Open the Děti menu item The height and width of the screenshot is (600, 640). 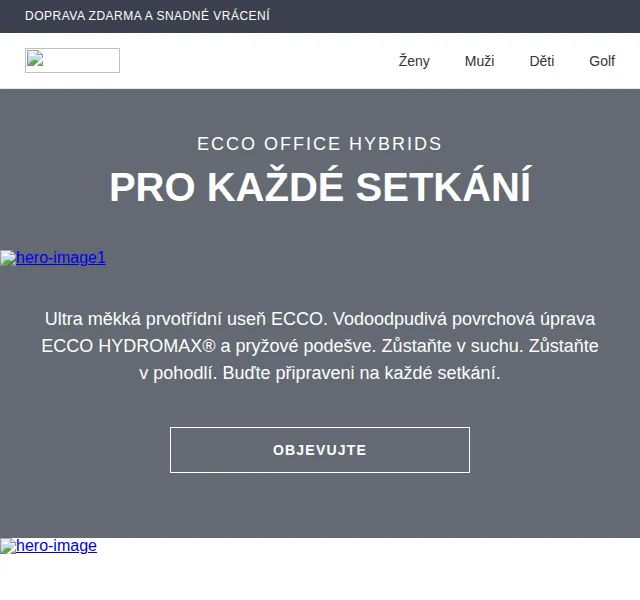[542, 61]
